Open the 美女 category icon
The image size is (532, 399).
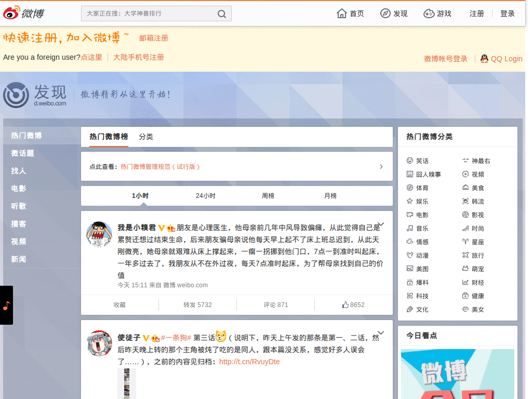tap(465, 310)
